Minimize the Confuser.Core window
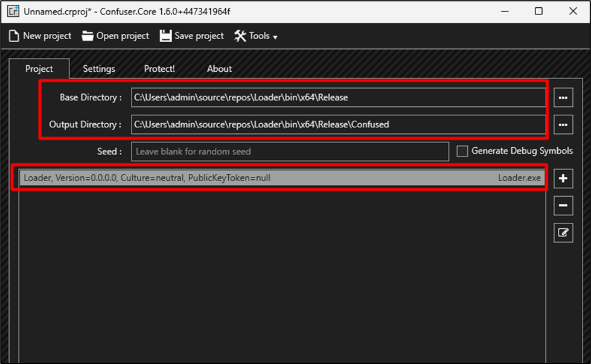Screen dimensions: 591x364 pyautogui.click(x=505, y=11)
